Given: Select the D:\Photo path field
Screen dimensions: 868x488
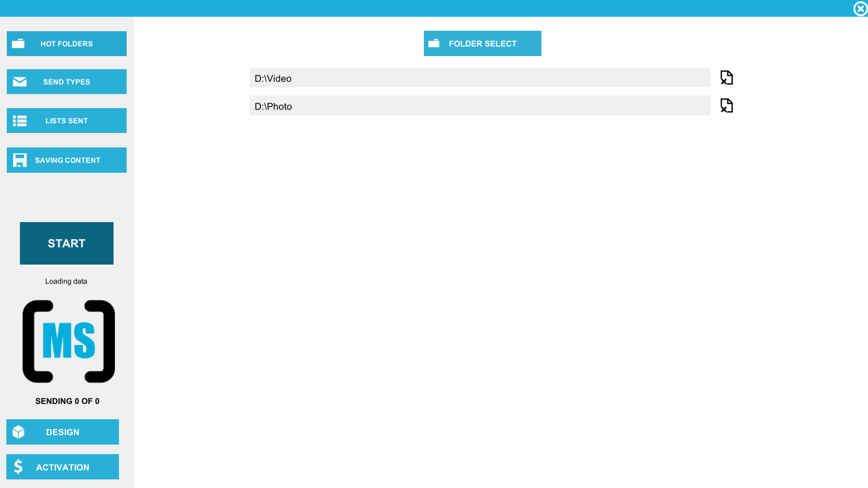Looking at the screenshot, I should 479,106.
